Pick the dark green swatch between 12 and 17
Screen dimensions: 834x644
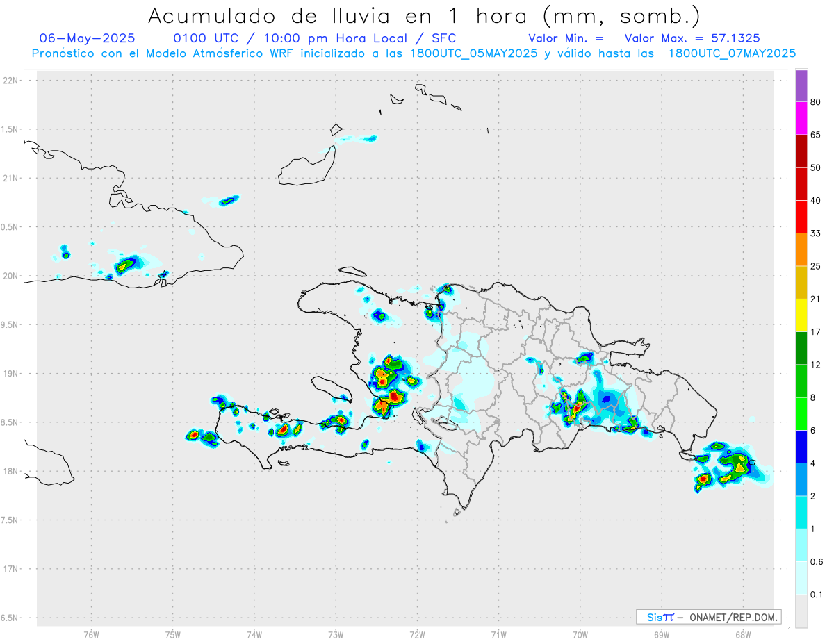click(801, 348)
